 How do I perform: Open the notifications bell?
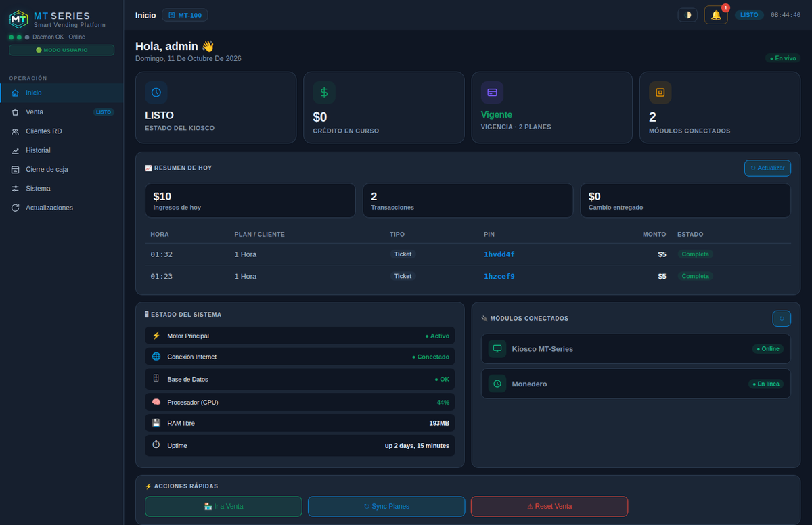(716, 15)
